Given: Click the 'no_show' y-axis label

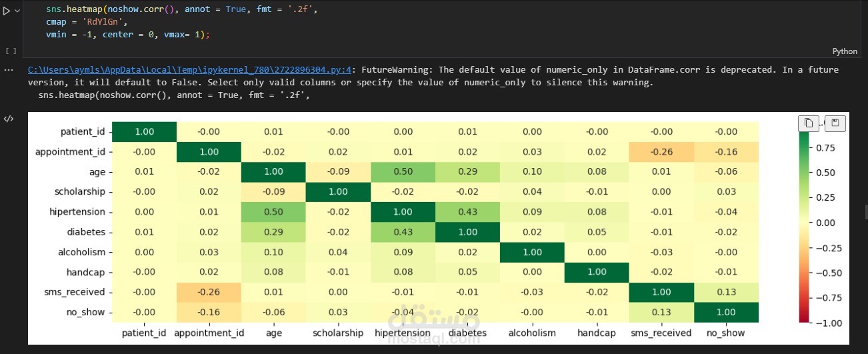Looking at the screenshot, I should coord(88,312).
